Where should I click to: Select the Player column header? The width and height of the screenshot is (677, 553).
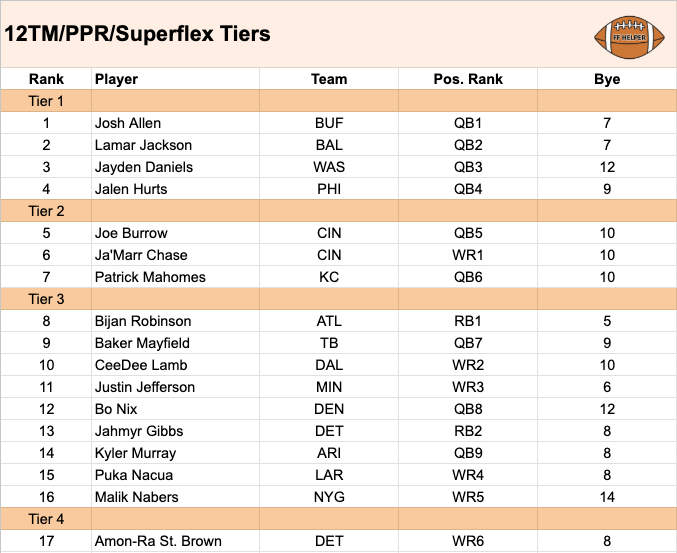click(x=116, y=79)
